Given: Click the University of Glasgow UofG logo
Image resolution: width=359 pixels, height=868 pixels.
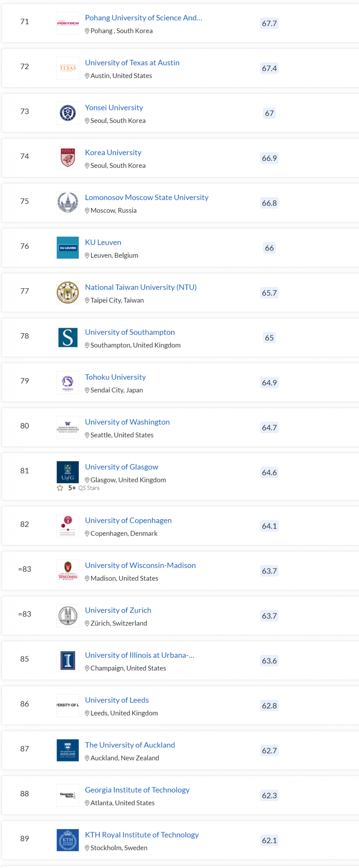Looking at the screenshot, I should pyautogui.click(x=67, y=472).
